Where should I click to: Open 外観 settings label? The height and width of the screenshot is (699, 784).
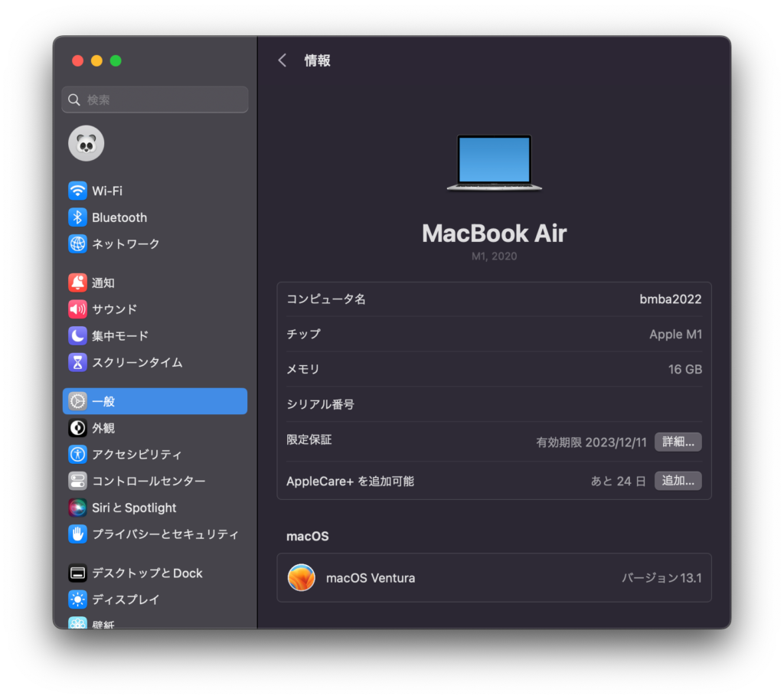103,429
